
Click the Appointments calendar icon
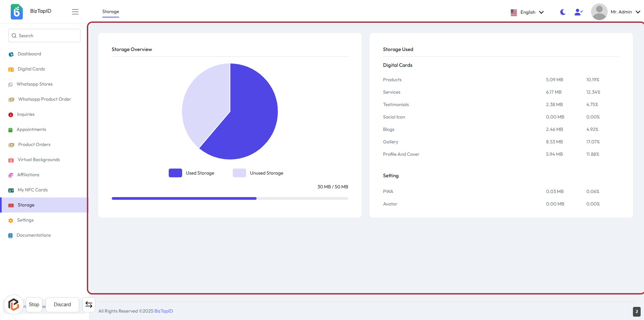click(10, 130)
